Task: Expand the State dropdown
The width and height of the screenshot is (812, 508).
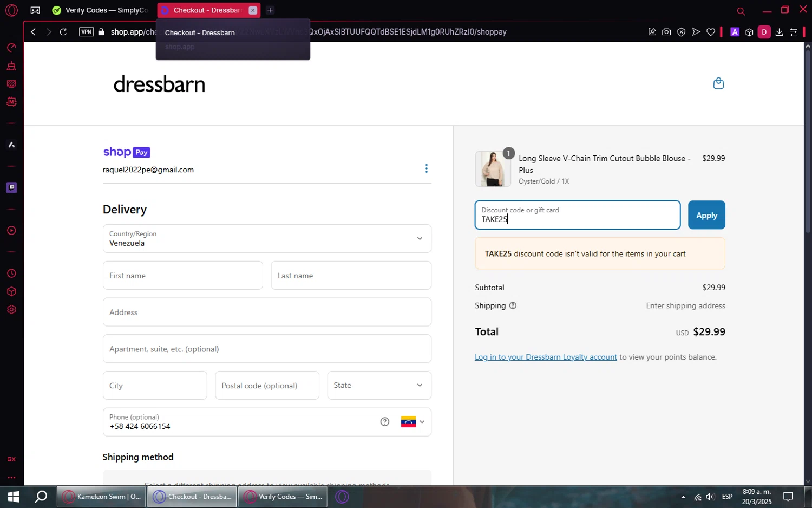Action: (379, 386)
